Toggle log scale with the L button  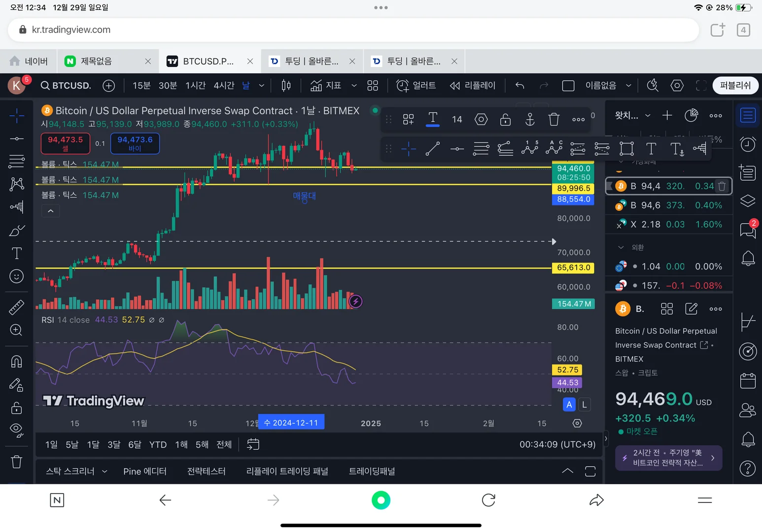tap(585, 404)
